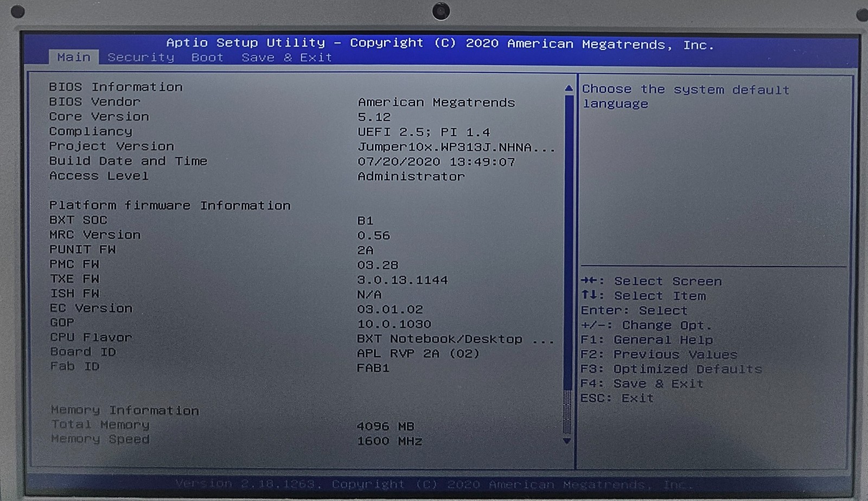The height and width of the screenshot is (501, 868).
Task: Click the 10.0.1030 value
Action: (x=394, y=324)
